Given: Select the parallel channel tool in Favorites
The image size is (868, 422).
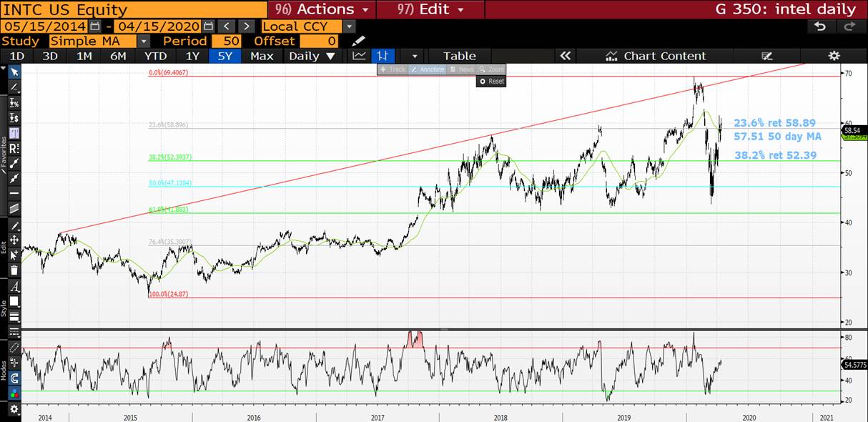Looking at the screenshot, I should (x=14, y=208).
